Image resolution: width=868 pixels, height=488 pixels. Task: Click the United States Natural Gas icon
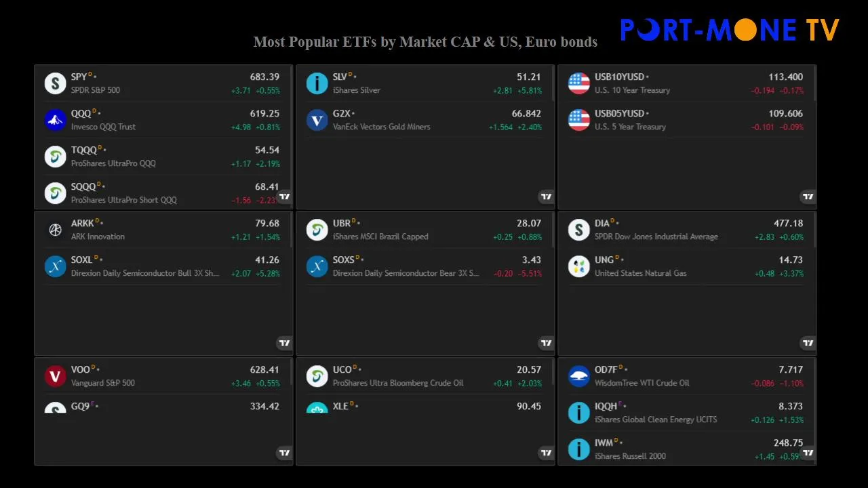tap(578, 266)
